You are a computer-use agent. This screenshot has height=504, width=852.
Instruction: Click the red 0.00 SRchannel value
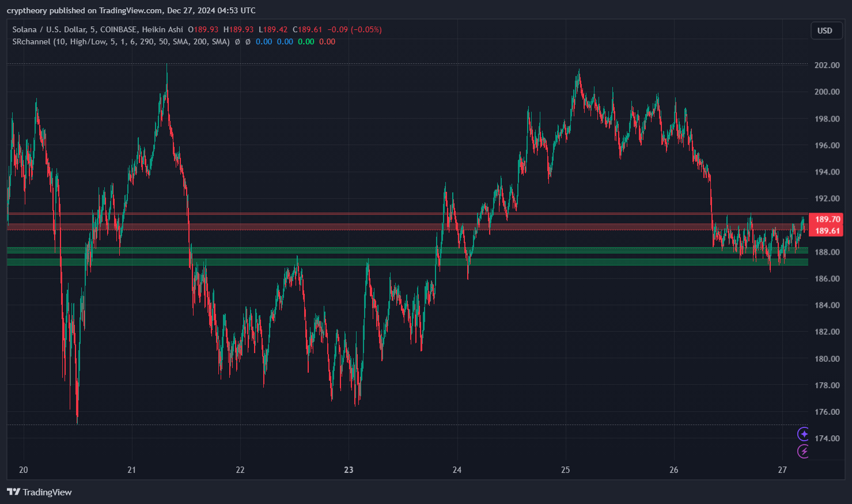pyautogui.click(x=327, y=41)
